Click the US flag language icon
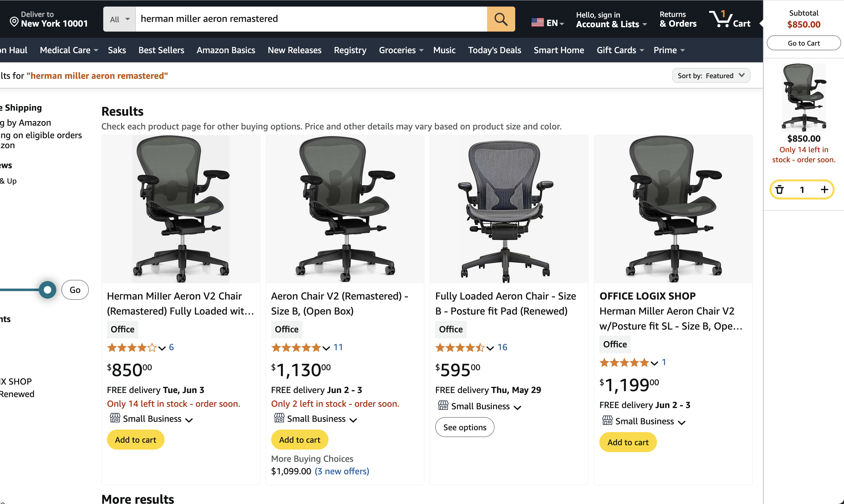 coord(537,23)
